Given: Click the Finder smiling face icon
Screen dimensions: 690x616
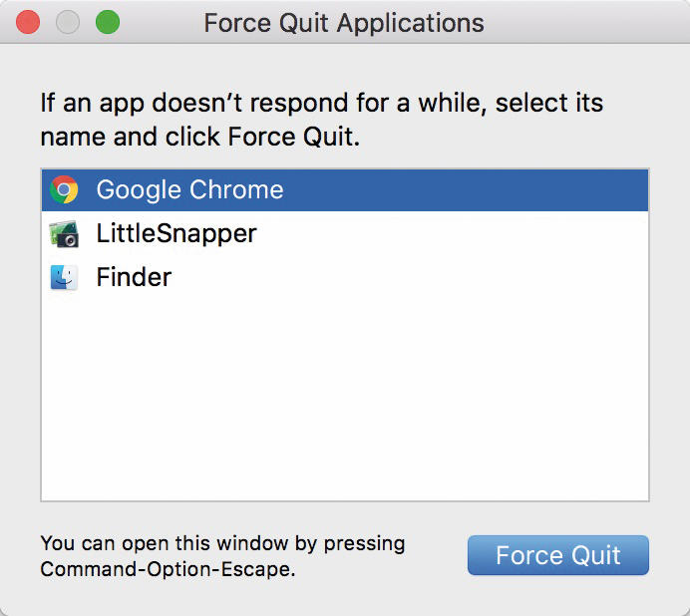Looking at the screenshot, I should [64, 277].
